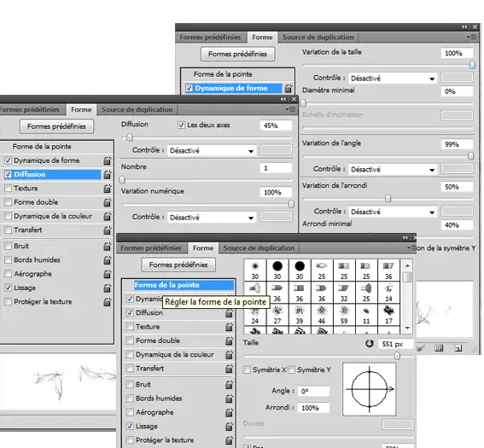Open Formes prédéfinies tab in bottom front panel
484x448 pixels.
pyautogui.click(x=151, y=248)
